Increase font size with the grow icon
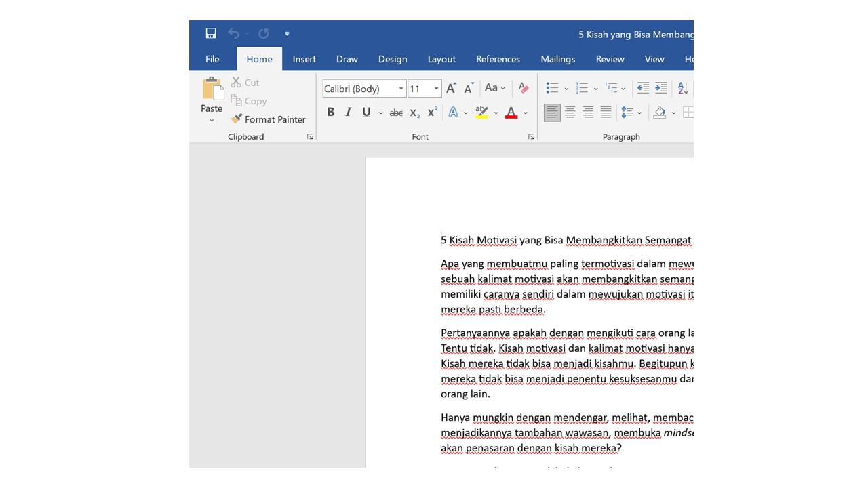The width and height of the screenshot is (868, 488). [451, 89]
